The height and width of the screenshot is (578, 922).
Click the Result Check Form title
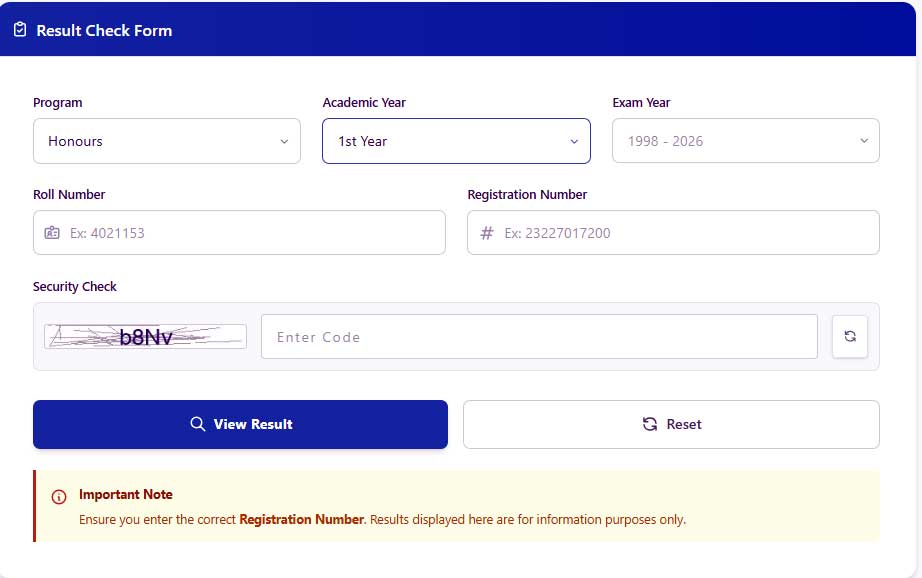pyautogui.click(x=104, y=30)
